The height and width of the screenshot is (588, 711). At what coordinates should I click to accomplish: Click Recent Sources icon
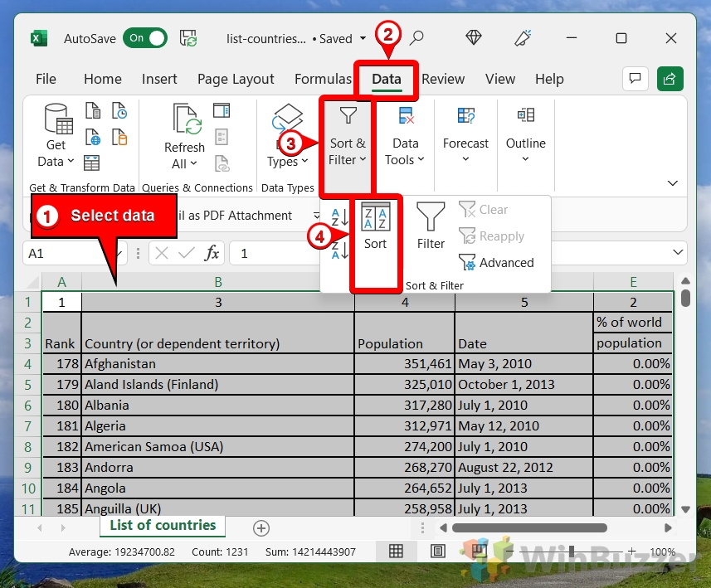(x=119, y=110)
